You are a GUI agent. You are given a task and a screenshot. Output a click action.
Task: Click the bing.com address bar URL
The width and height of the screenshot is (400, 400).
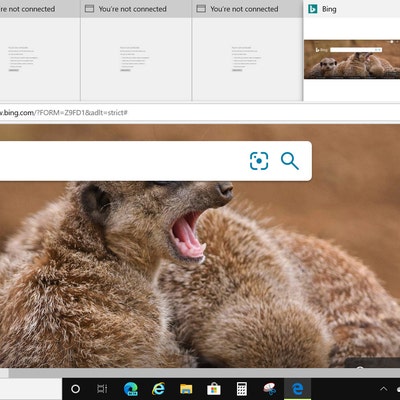(x=64, y=113)
